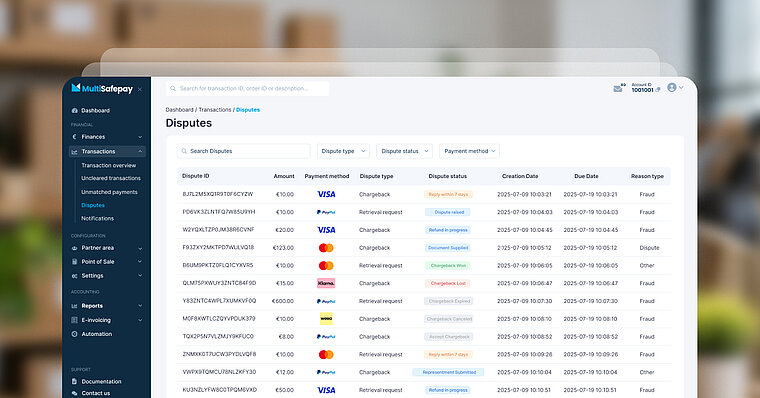Click Klarna logo in QLM75PXWUY3ZNTC84F9D row
The height and width of the screenshot is (398, 760).
pos(326,283)
